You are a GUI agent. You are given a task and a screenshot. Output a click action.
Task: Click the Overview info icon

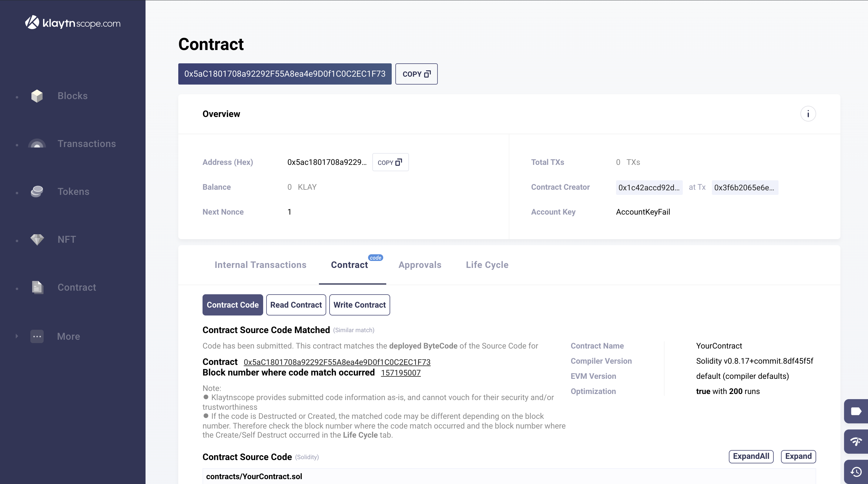click(808, 114)
